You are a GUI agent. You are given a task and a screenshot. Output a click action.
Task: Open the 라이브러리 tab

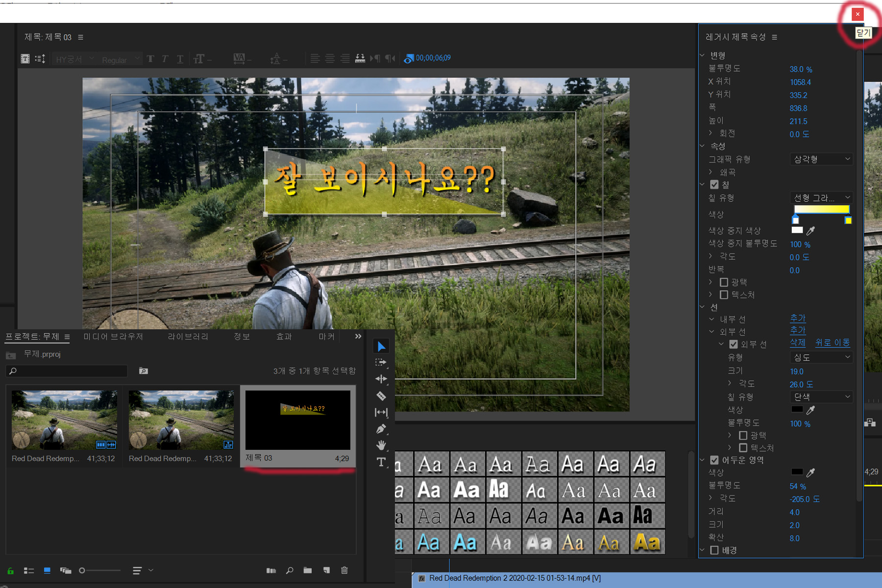(x=188, y=337)
